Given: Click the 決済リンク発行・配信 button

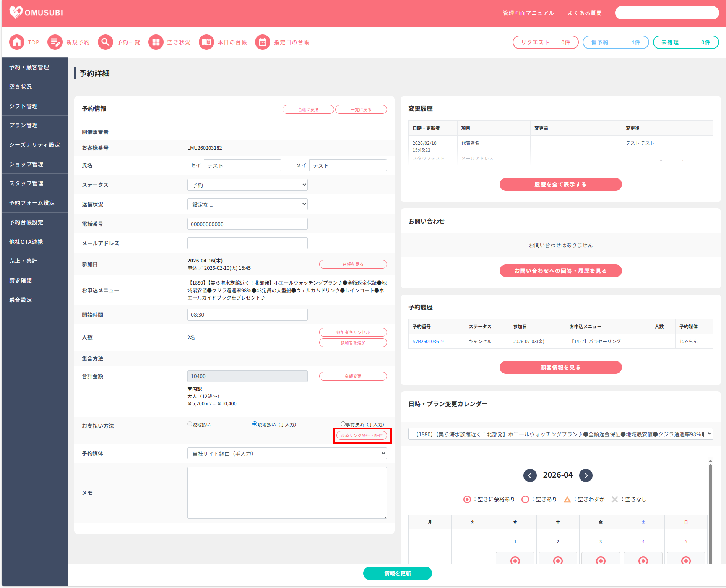Looking at the screenshot, I should coord(362,436).
